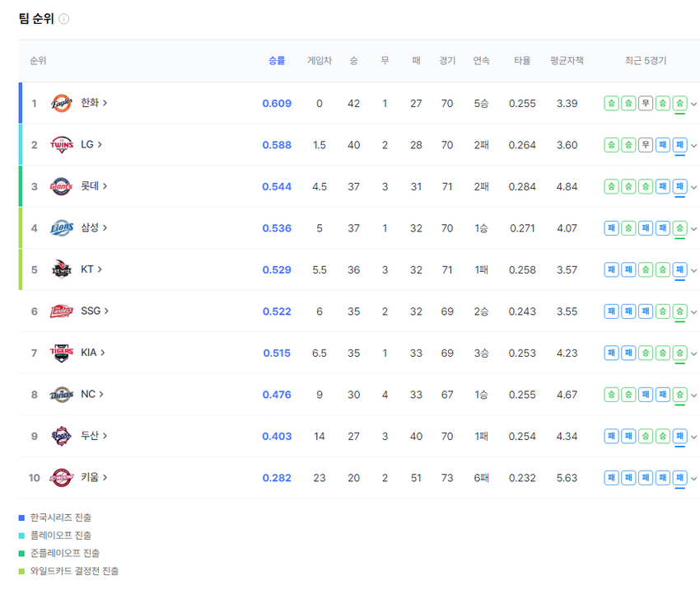Click 타율 column header
This screenshot has width=700, height=590.
(522, 60)
